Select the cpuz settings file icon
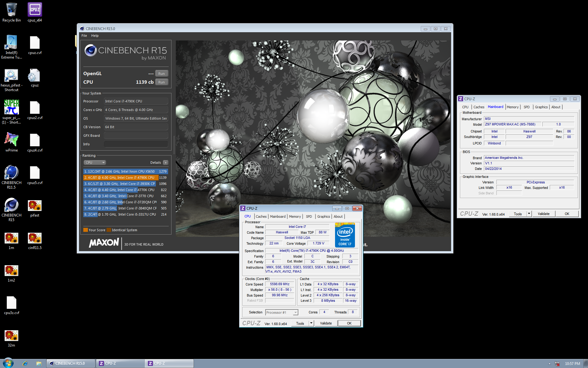This screenshot has width=588, height=368. 35,78
